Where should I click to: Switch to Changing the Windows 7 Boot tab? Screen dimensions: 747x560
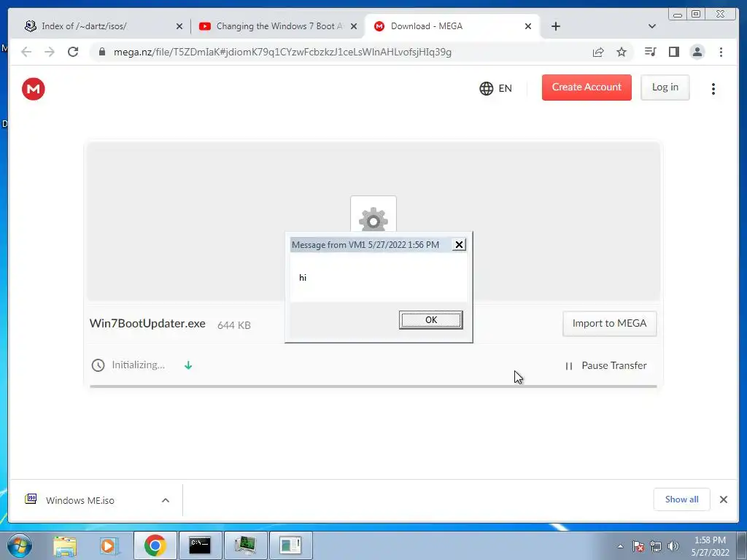[279, 26]
